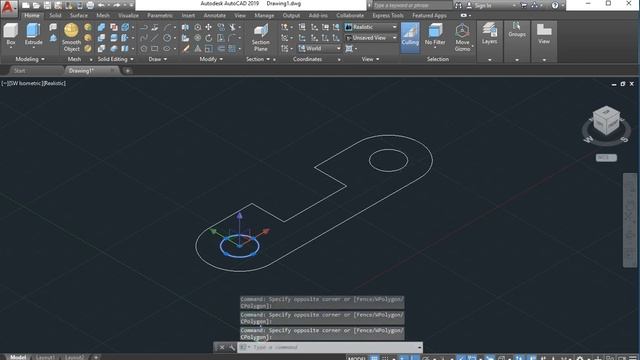
Task: Select the small circle in the drawing
Action: 388,160
